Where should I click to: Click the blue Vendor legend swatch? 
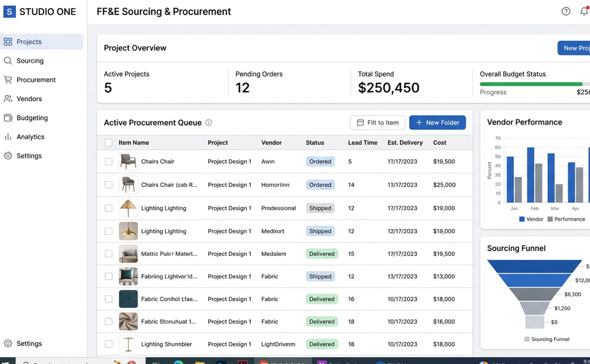tap(522, 219)
